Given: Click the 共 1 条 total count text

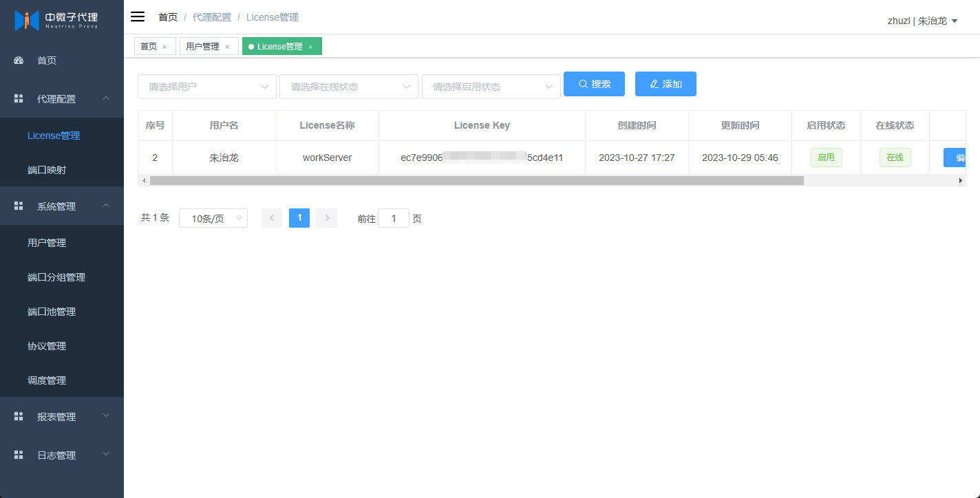Looking at the screenshot, I should tap(155, 217).
